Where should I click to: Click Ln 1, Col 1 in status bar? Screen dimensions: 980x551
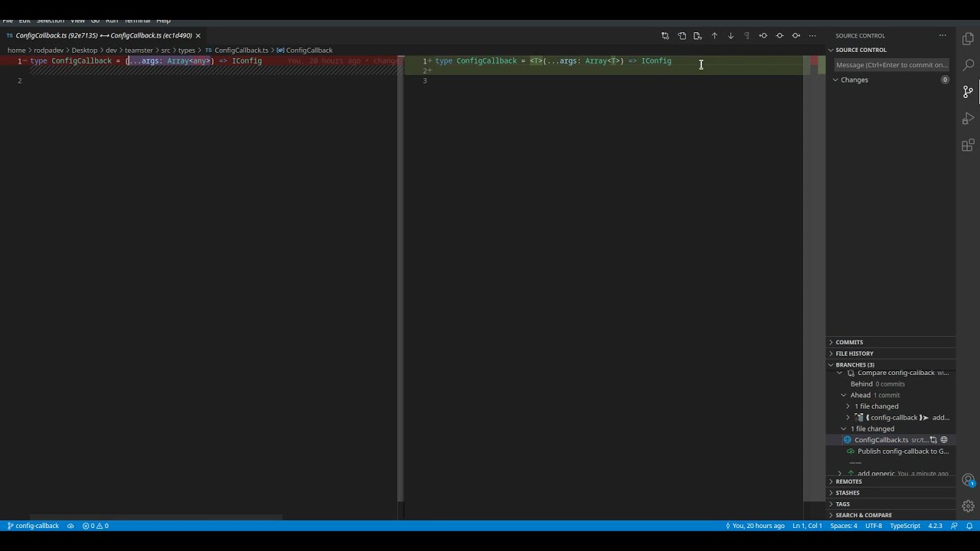tap(807, 526)
